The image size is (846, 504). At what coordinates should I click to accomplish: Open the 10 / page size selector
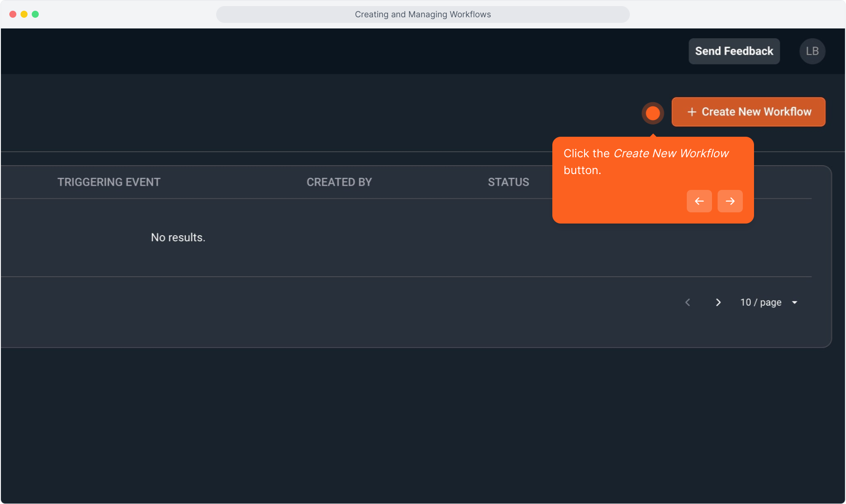[761, 302]
